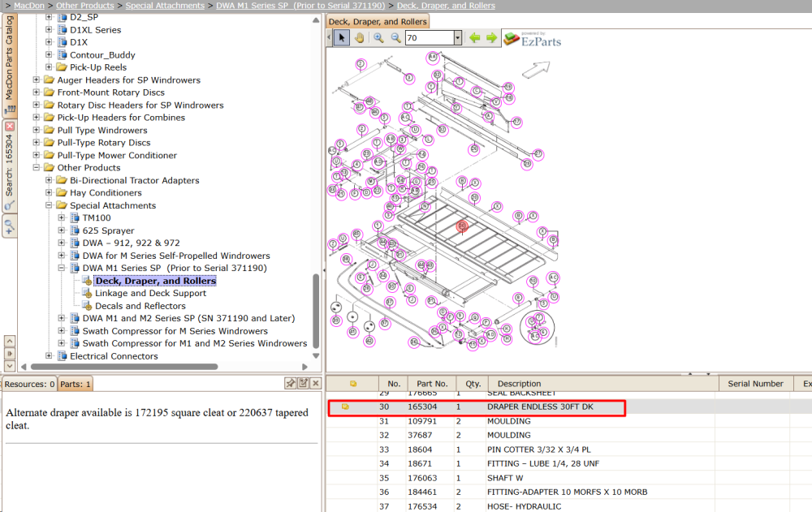Pin the notes panel with pushpin icon
Viewport: 812px width, 512px height.
[x=291, y=383]
